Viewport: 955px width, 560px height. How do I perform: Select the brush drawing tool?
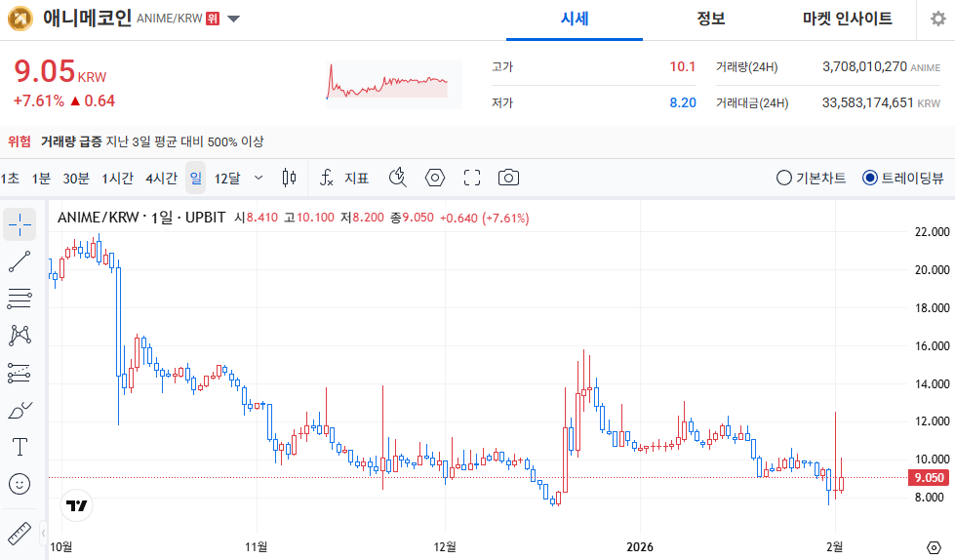[20, 410]
